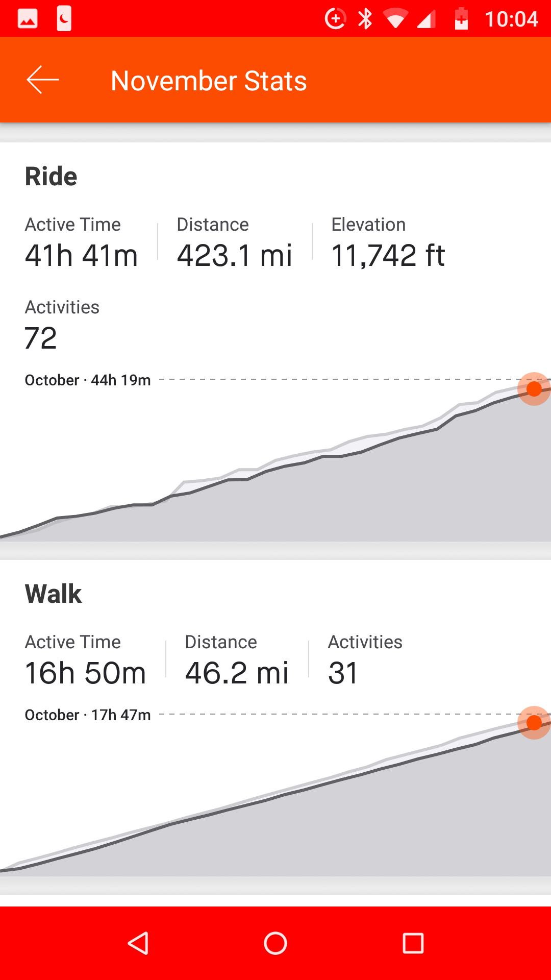
Task: Tap the Walk active time 16h 50m
Action: pos(85,673)
